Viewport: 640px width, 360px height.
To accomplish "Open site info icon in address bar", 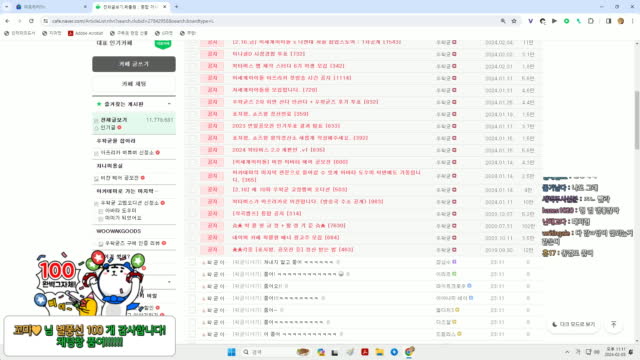I will 45,21.
